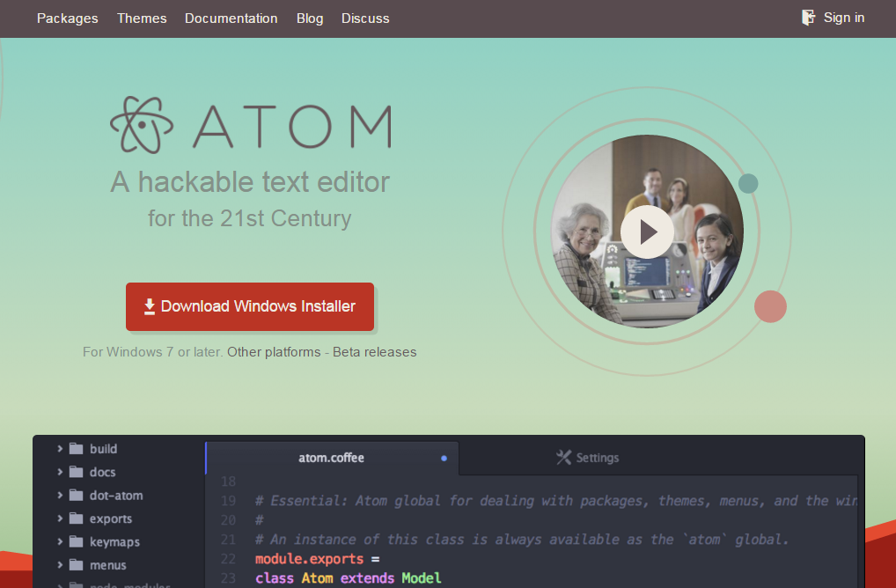Click the 'A hackable text editor' tagline

(x=250, y=181)
